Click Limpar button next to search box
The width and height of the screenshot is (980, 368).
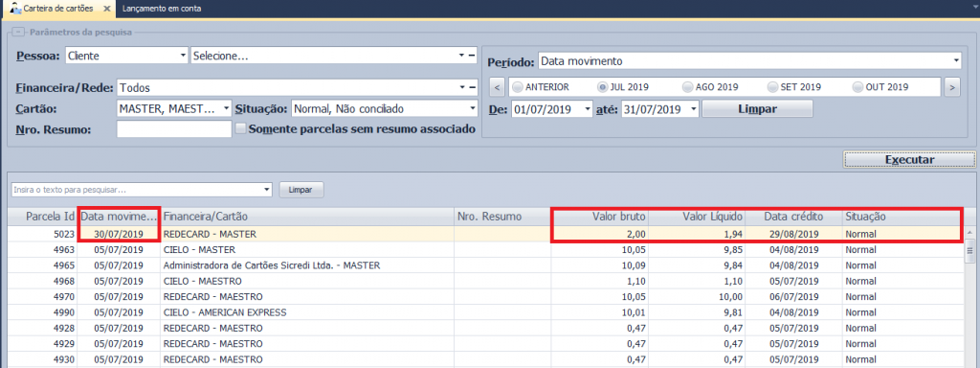tap(301, 189)
